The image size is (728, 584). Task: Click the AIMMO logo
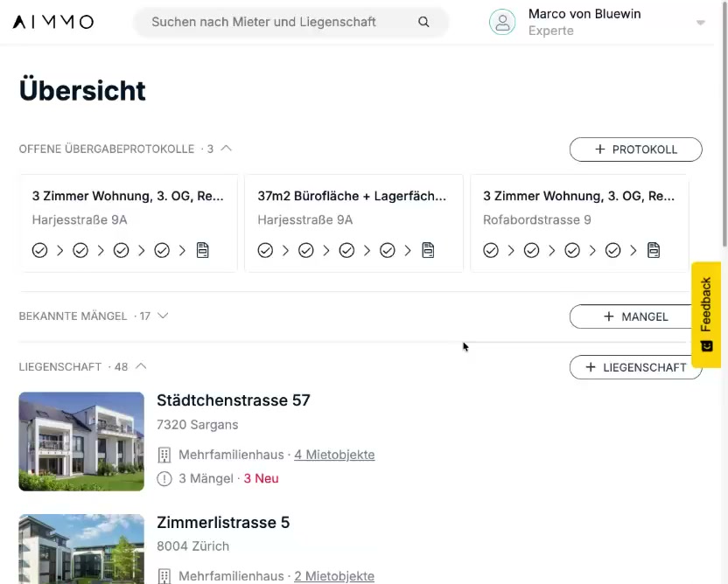point(52,22)
